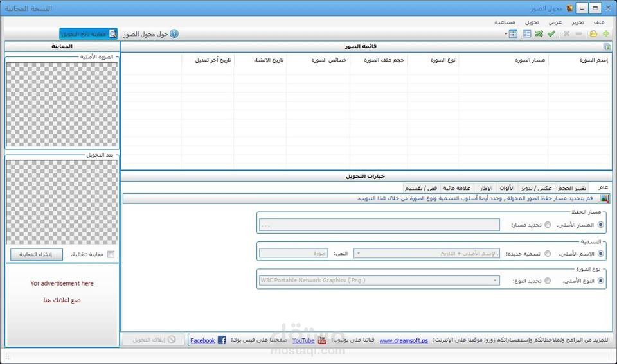Open the عرض menu
Image resolution: width=617 pixels, height=364 pixels.
coord(555,22)
